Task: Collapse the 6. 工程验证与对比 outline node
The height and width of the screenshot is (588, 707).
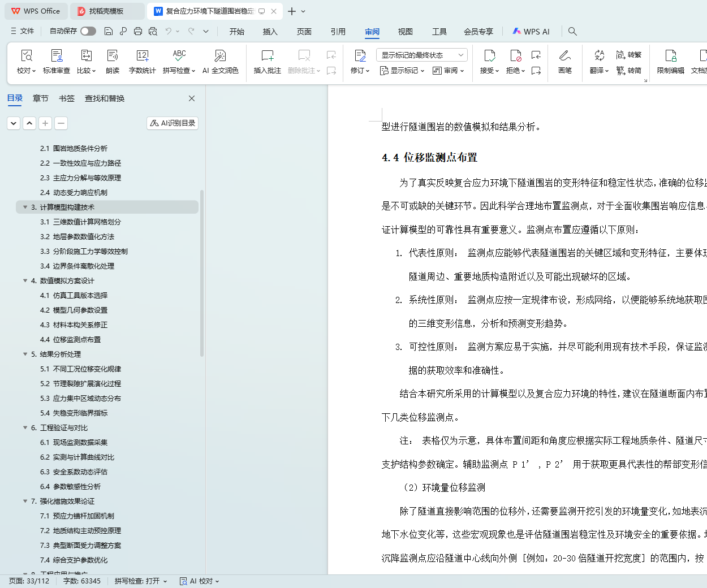Action: (25, 427)
